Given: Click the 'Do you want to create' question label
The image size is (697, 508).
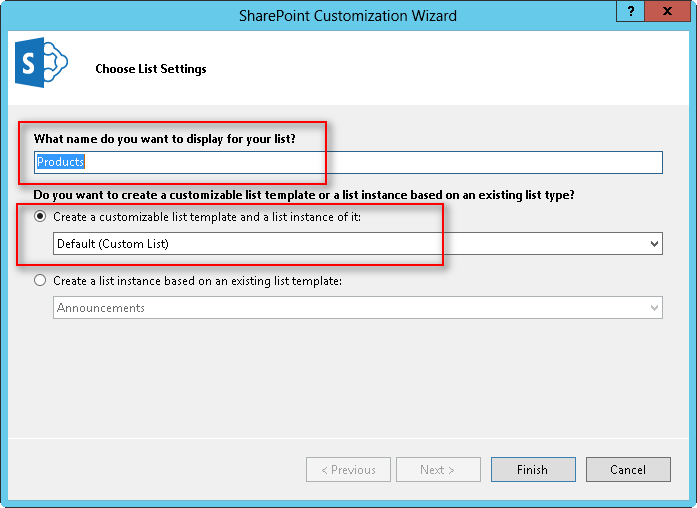Looking at the screenshot, I should point(304,194).
